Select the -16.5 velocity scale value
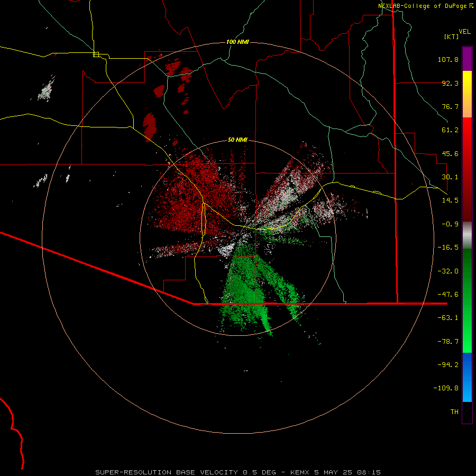 point(448,248)
